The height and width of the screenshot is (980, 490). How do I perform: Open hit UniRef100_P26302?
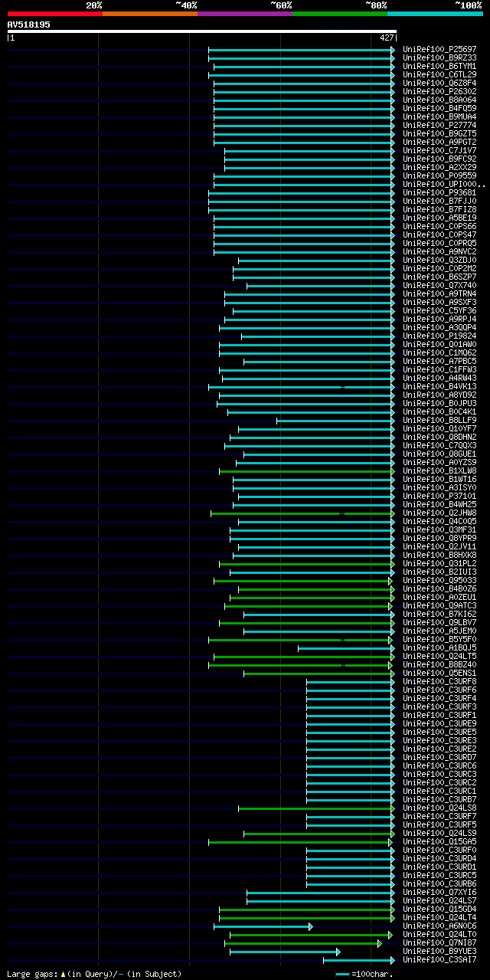[439, 91]
